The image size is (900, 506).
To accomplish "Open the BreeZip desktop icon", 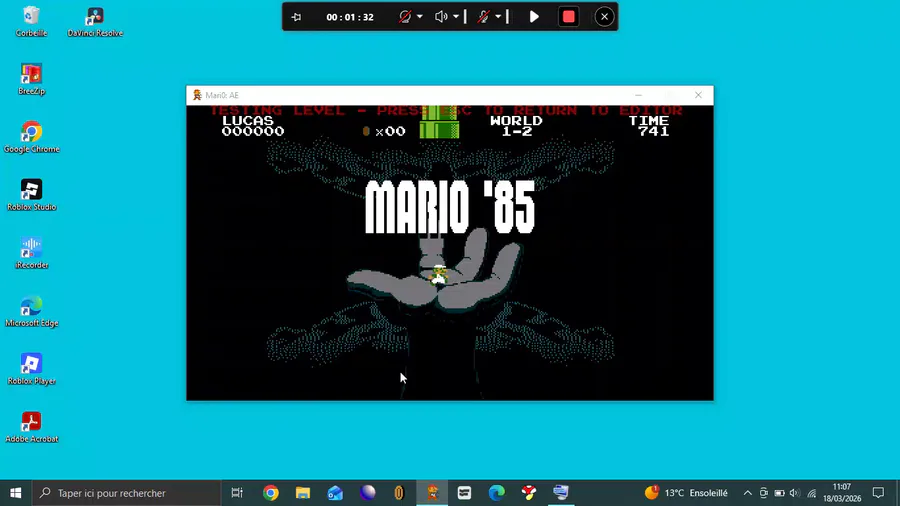I will (x=32, y=80).
